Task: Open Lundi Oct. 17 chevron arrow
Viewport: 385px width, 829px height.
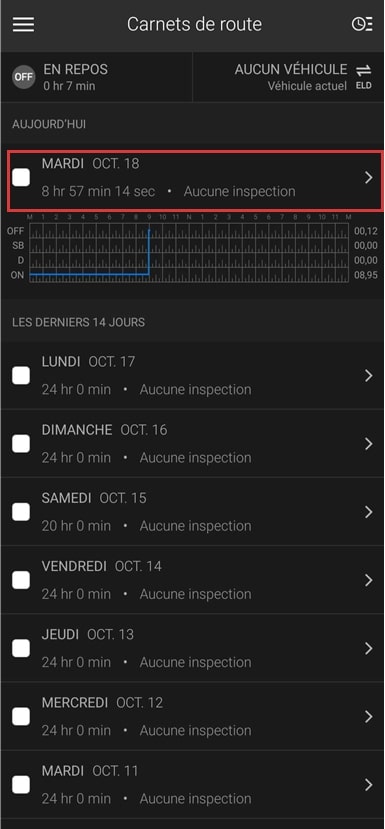Action: click(369, 376)
